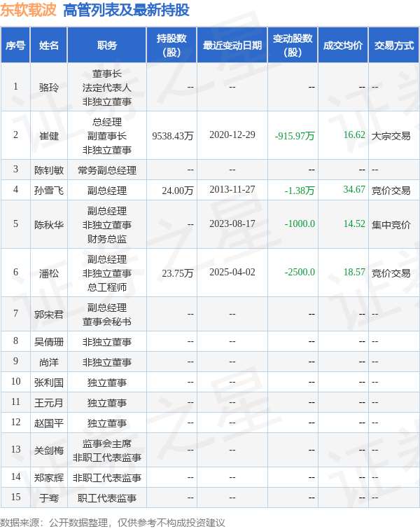Click the date 2013-11-27
This screenshot has height=529, width=420.
(x=232, y=189)
